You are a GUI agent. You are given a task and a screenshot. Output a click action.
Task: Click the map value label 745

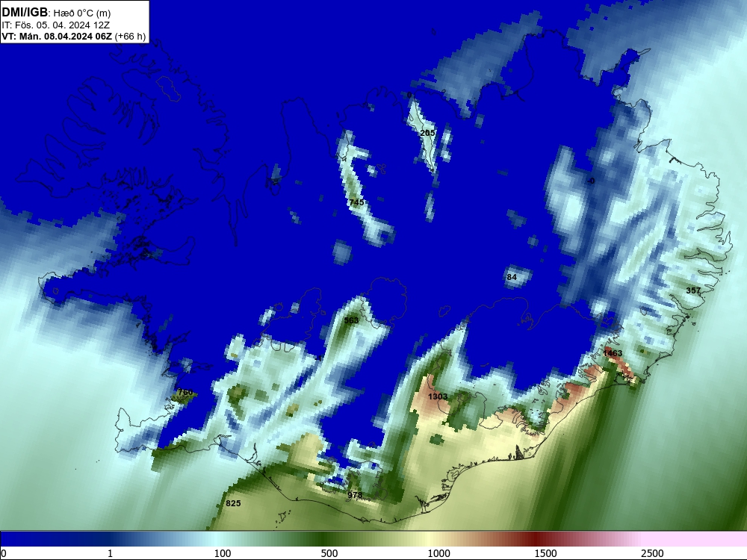(356, 202)
